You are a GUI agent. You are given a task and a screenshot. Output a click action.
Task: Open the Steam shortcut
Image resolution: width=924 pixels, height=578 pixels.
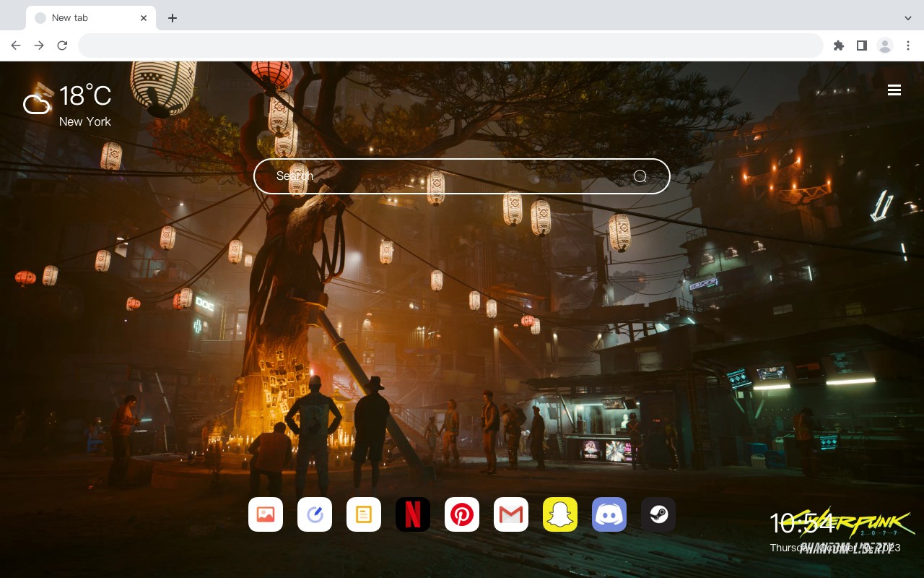click(658, 514)
